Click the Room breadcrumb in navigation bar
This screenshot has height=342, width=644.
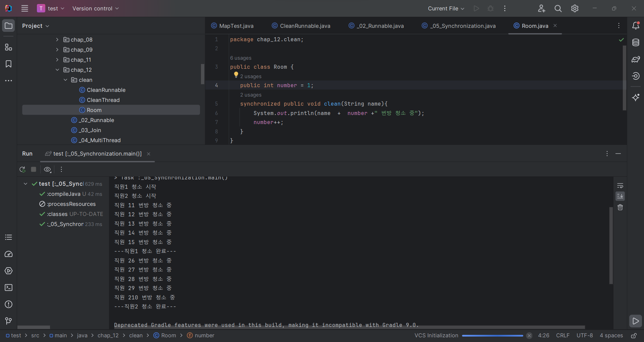(165, 336)
